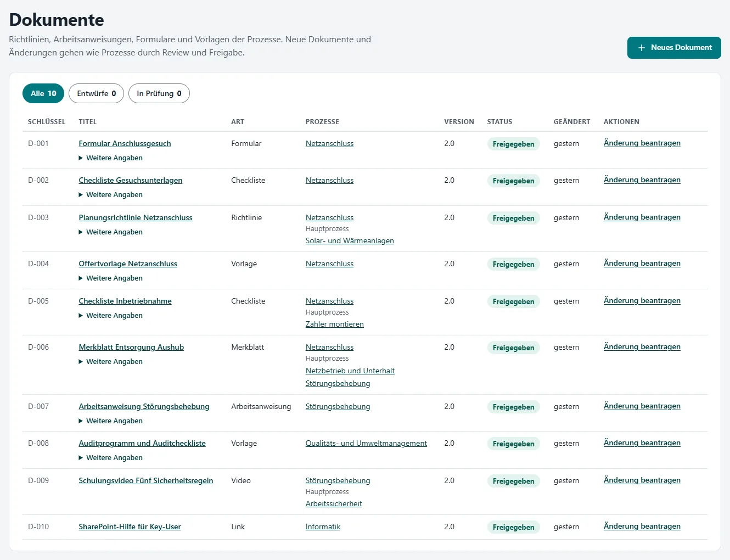Expand Weitere Angaben under Merkblatt Entsorgung Aushub
Viewport: 730px width, 560px height.
(x=111, y=362)
